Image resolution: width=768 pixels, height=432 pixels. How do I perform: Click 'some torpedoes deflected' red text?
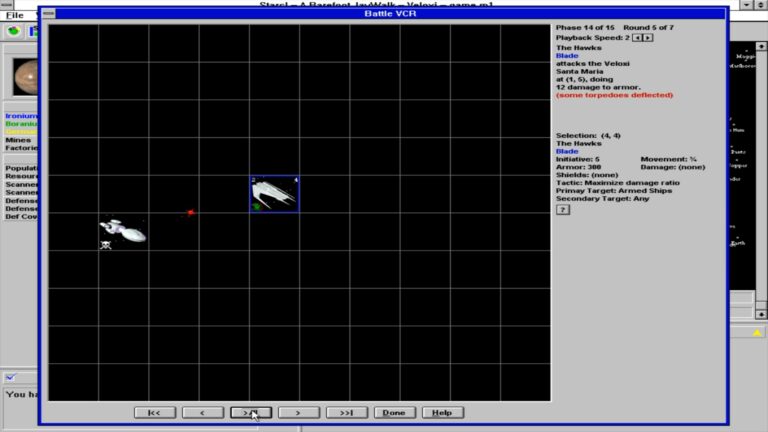coord(614,95)
